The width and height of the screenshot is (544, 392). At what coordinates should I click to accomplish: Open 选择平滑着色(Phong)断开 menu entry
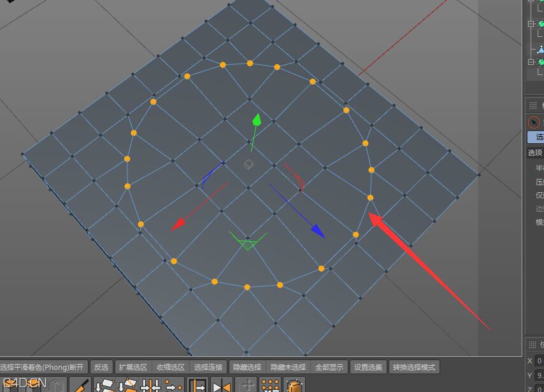41,367
